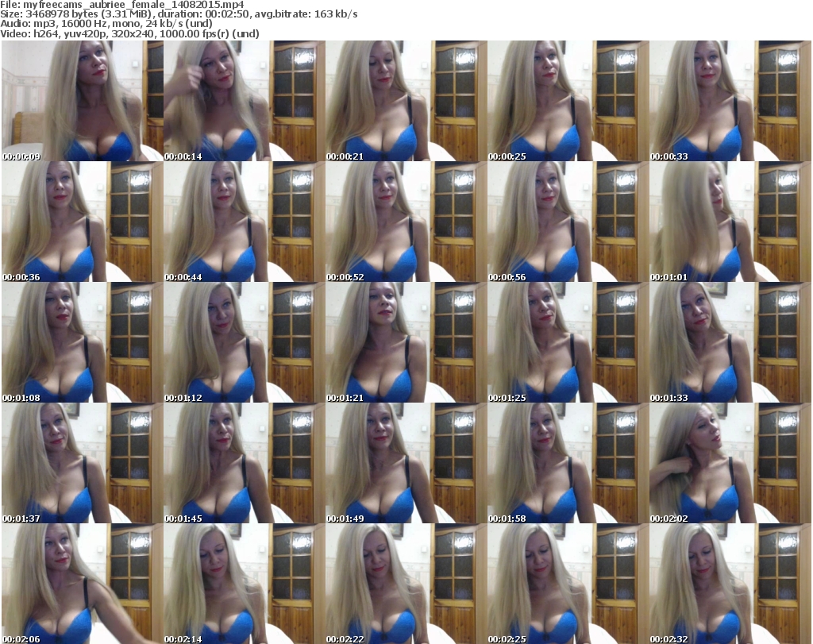Click the frame stamped 00:01:37

[83, 462]
